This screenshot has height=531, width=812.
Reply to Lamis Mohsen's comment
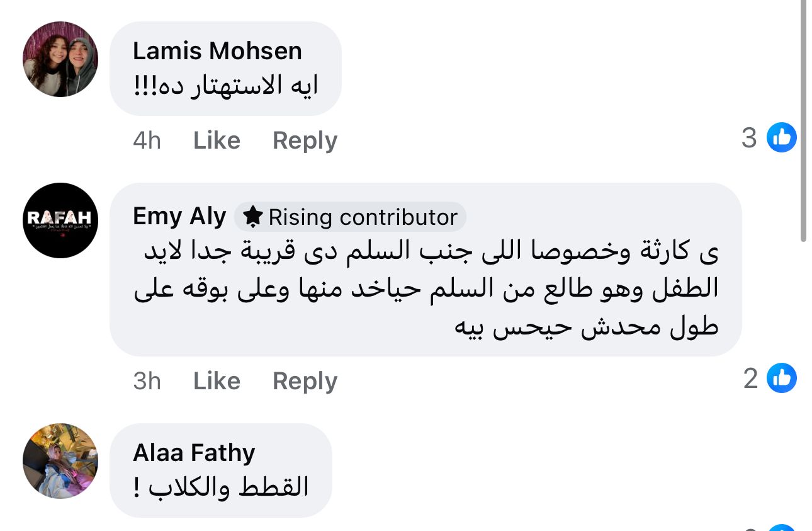click(305, 140)
